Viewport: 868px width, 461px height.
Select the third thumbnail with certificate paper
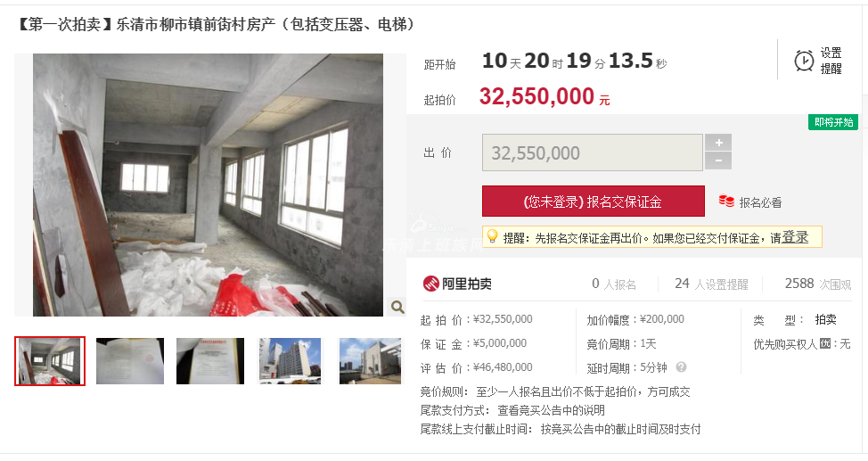point(210,361)
